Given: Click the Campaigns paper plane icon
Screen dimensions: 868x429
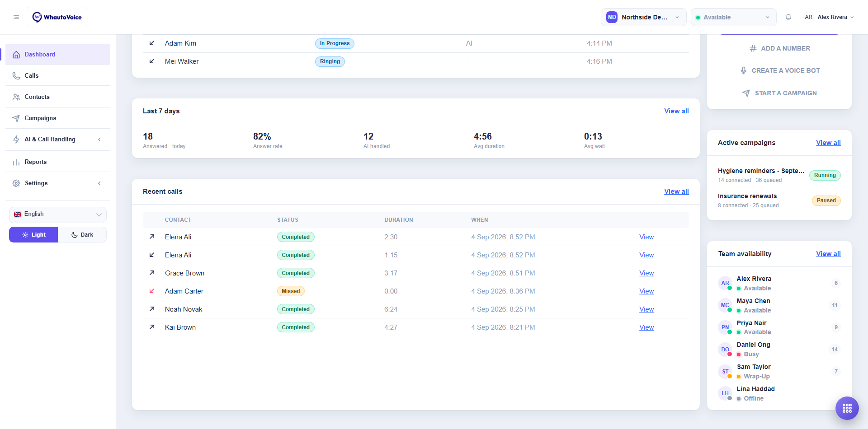Looking at the screenshot, I should pyautogui.click(x=16, y=118).
